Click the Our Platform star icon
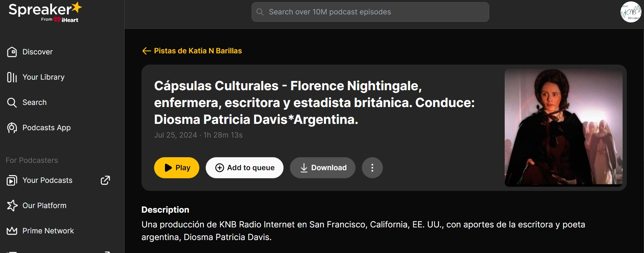Image resolution: width=644 pixels, height=253 pixels. [12, 206]
